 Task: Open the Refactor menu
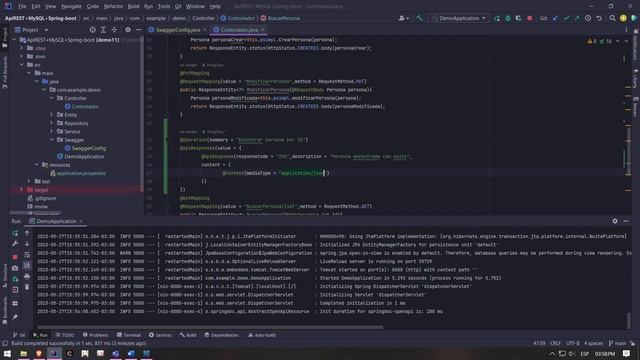[x=113, y=6]
